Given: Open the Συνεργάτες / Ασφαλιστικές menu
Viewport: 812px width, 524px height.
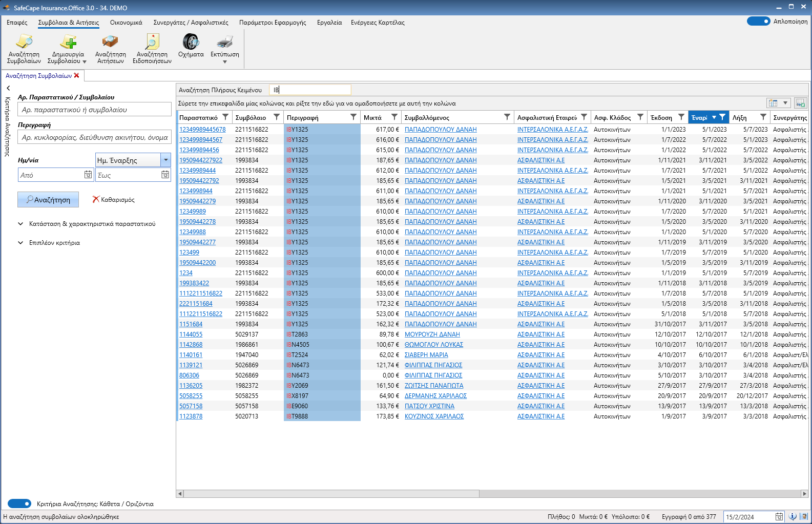Looking at the screenshot, I should tap(191, 23).
